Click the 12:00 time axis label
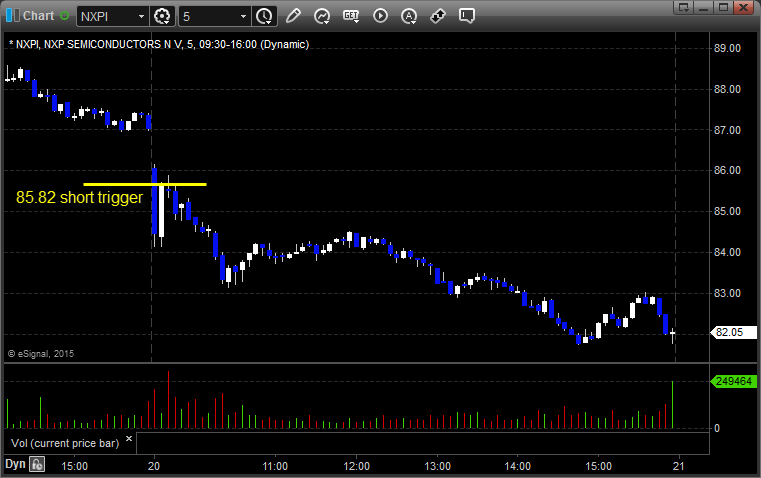 pos(356,466)
